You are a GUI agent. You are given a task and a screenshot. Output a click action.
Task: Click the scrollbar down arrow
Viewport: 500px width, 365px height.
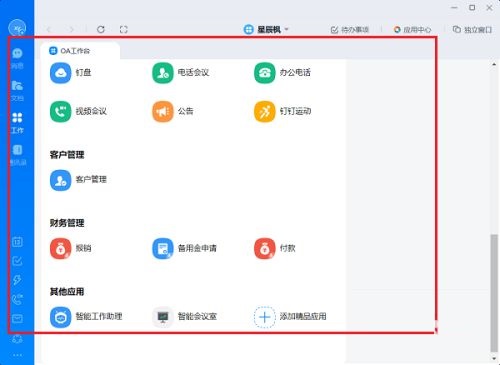(494, 359)
